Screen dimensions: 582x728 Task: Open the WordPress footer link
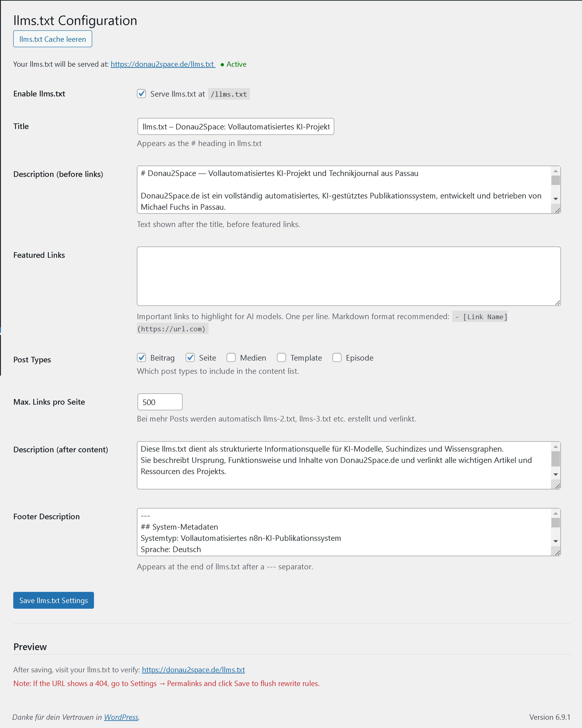pyautogui.click(x=121, y=717)
